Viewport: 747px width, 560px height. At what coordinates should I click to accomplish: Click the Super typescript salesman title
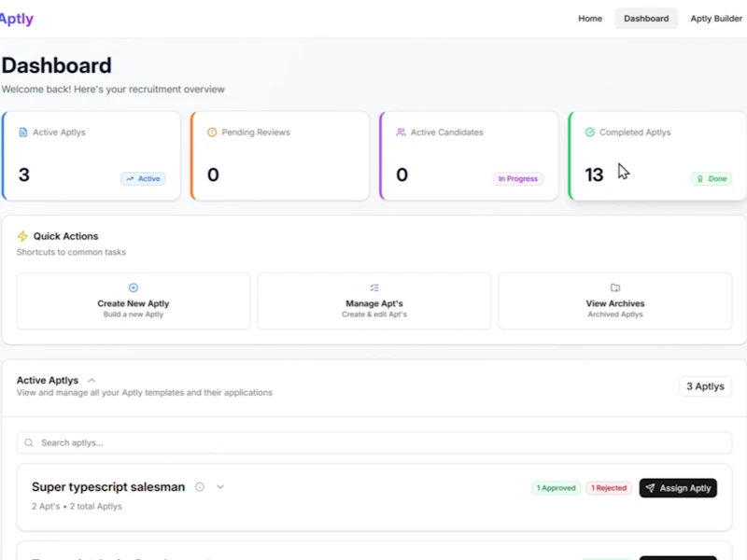[108, 486]
